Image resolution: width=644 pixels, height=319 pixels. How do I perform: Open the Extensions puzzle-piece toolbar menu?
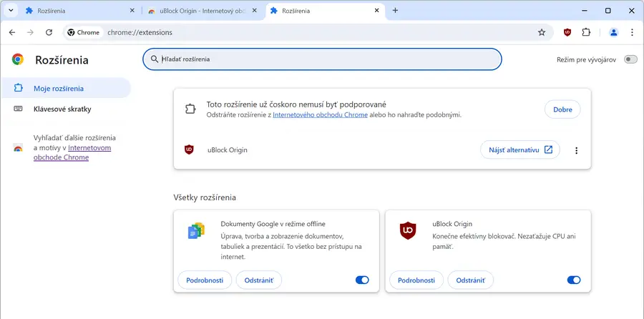point(587,32)
